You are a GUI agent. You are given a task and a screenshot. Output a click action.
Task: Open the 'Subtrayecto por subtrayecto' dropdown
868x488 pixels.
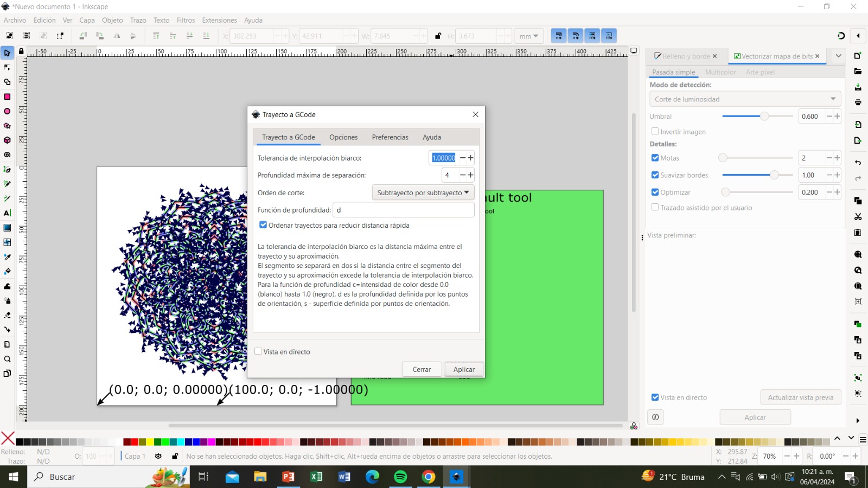point(423,192)
